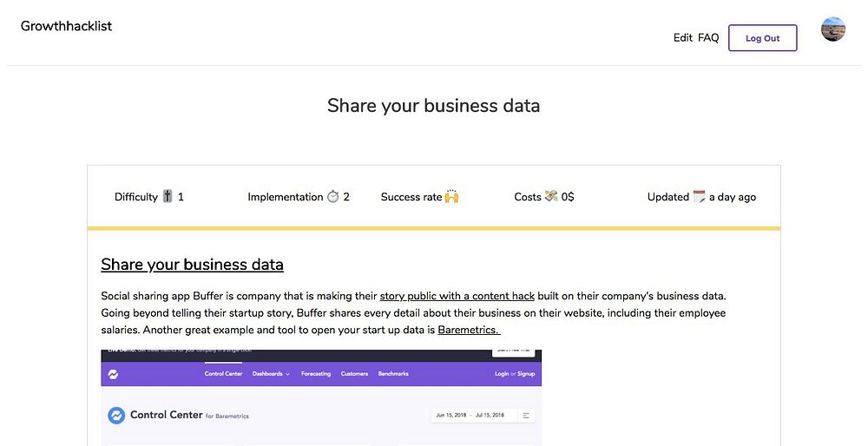
Task: Click the Costs money icon
Action: coord(551,197)
